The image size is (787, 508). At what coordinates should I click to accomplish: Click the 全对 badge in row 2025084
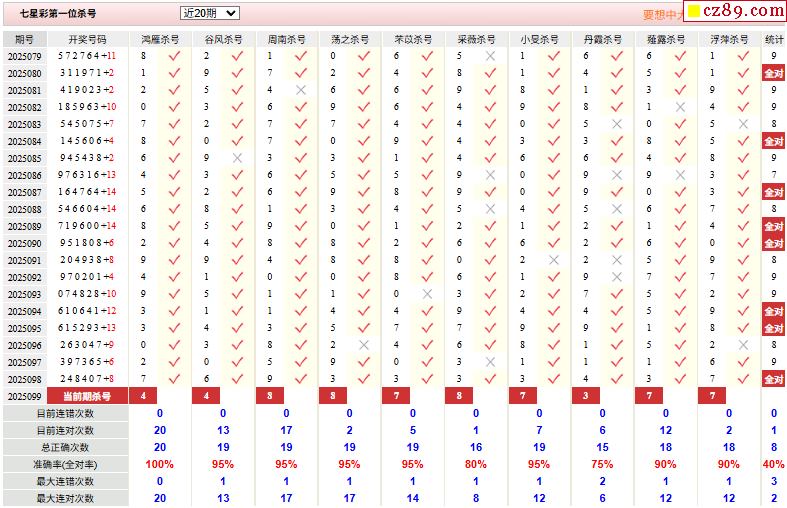(773, 141)
